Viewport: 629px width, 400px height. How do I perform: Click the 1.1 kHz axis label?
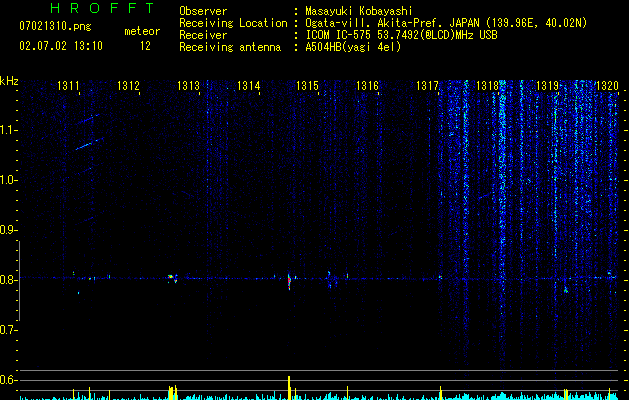click(x=8, y=130)
